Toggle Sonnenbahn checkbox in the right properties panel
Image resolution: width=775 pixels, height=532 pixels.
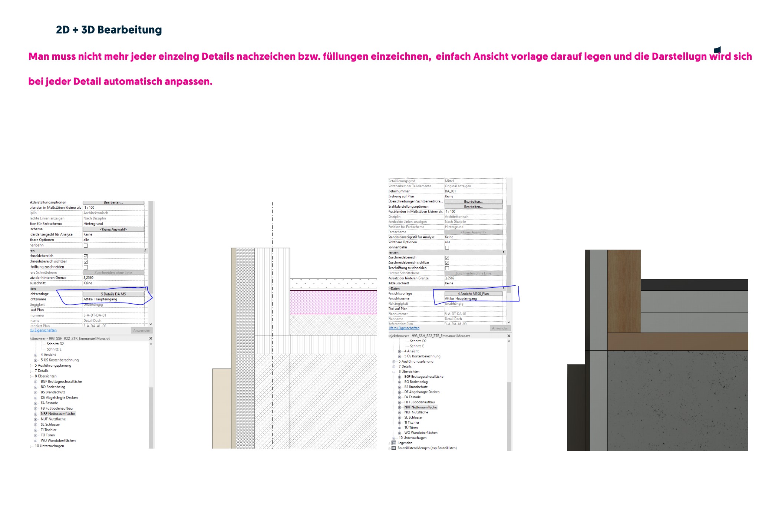447,247
